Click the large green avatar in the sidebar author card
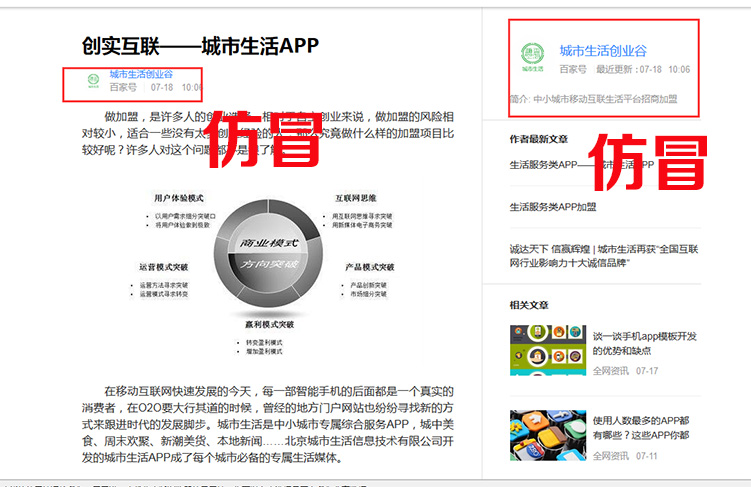Screen dimensions: 751x487 (533, 57)
